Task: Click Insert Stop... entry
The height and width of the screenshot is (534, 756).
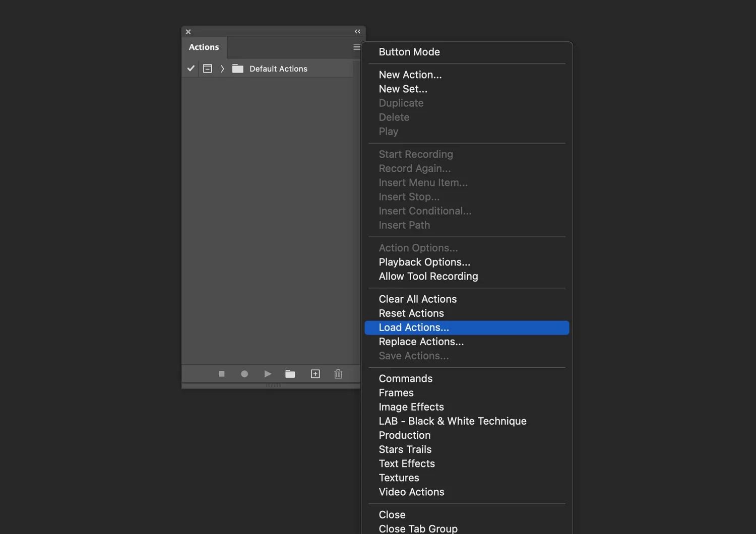Action: coord(467,196)
